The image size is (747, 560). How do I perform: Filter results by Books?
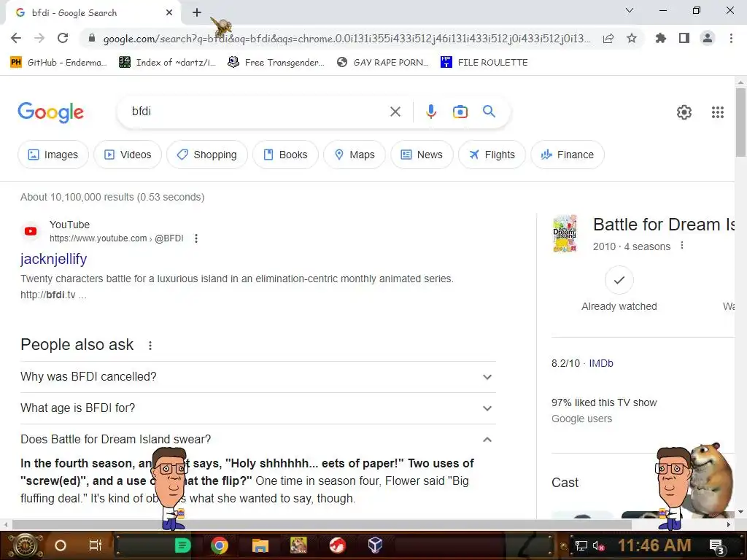(285, 155)
